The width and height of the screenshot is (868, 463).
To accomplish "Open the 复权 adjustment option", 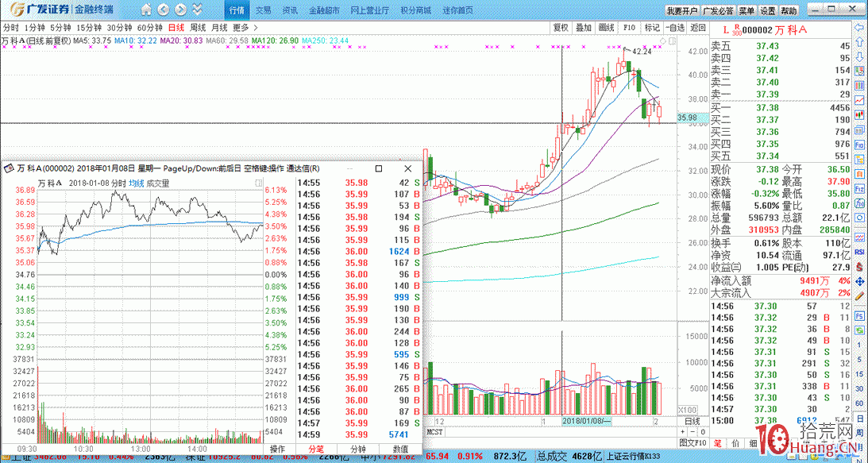I will 561,28.
